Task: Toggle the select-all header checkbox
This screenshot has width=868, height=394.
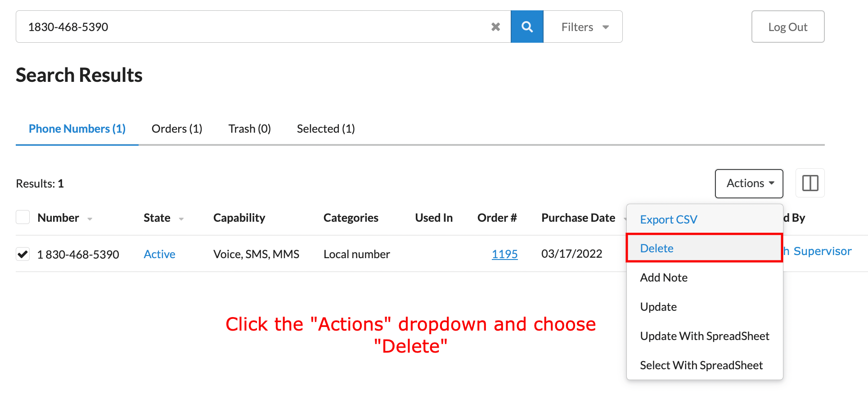Action: 23,217
